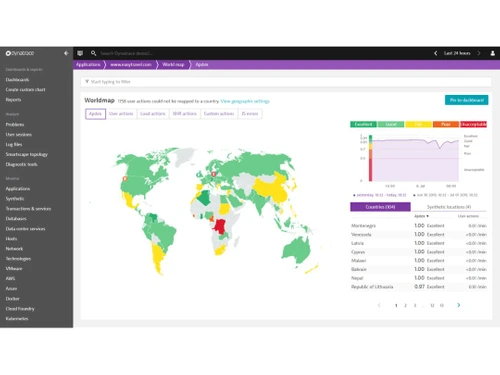Screen dimensions: 500x375
Task: Go to previous page of countries list
Action: point(379,305)
